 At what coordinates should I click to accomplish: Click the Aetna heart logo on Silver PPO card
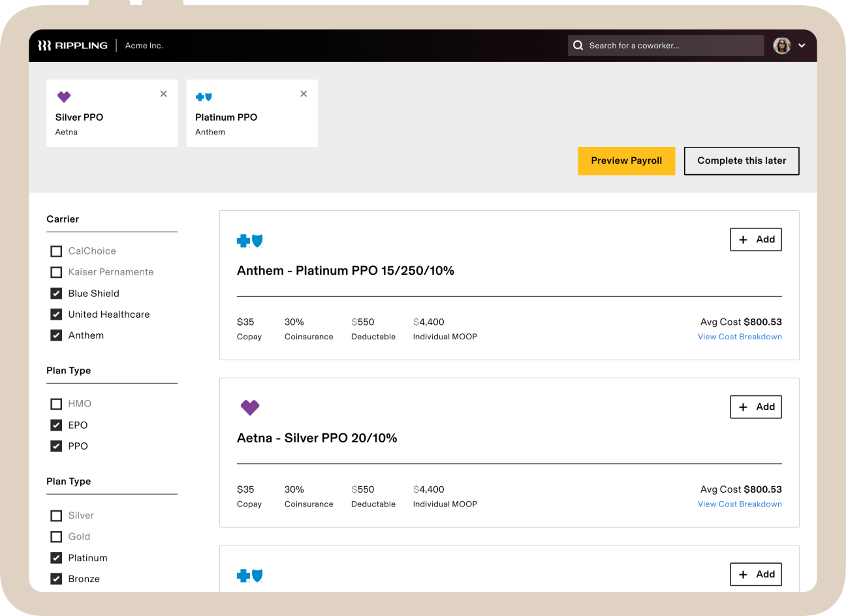64,97
